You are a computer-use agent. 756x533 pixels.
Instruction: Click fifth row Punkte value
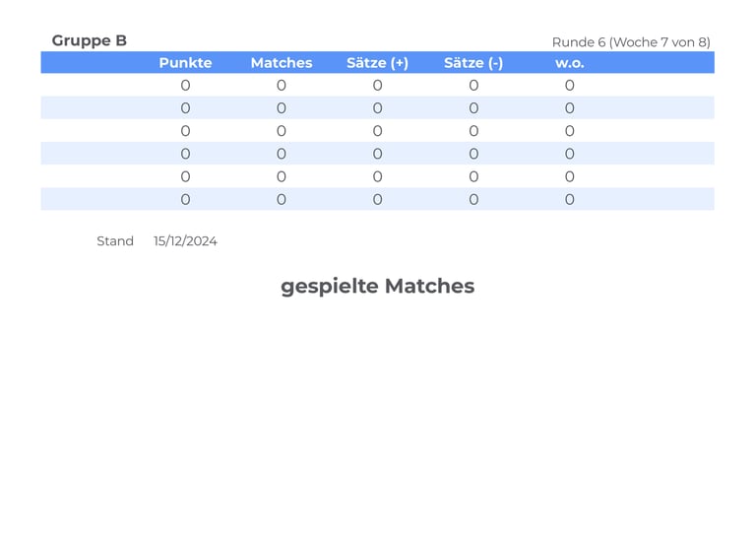click(x=185, y=176)
